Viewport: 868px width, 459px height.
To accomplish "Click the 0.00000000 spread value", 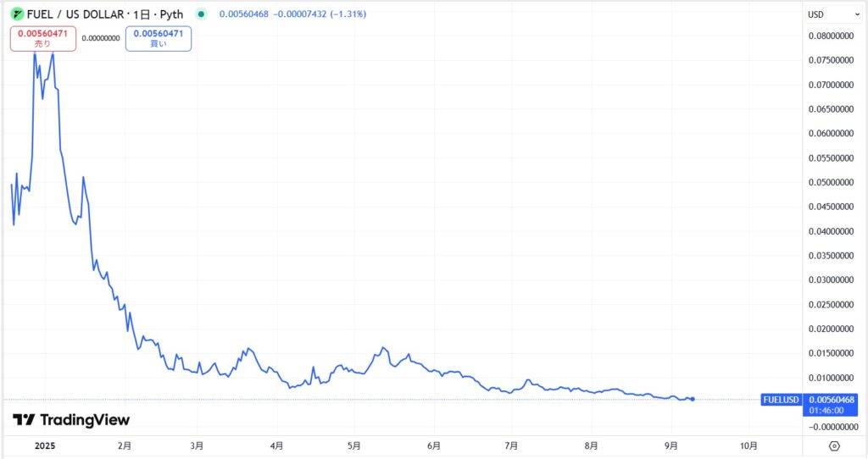I will click(101, 38).
